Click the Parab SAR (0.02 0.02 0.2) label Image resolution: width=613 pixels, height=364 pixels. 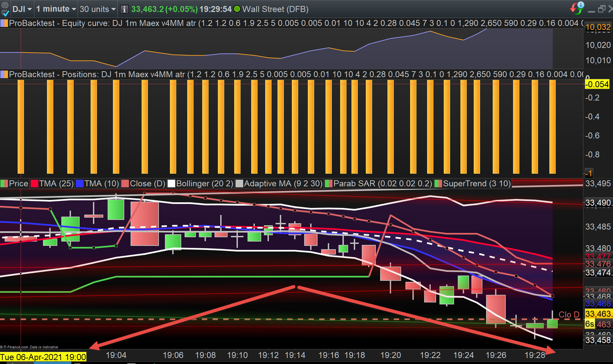[x=383, y=184]
